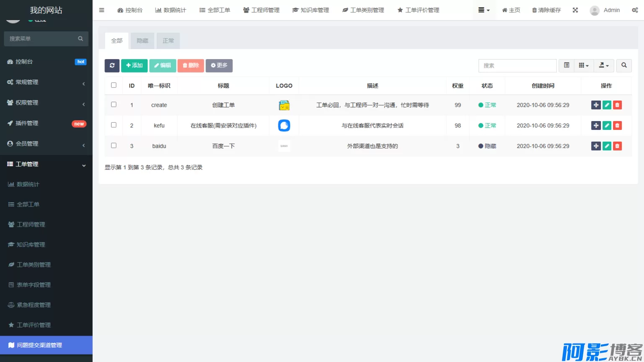Expand the 权限管理 sidebar menu

46,103
